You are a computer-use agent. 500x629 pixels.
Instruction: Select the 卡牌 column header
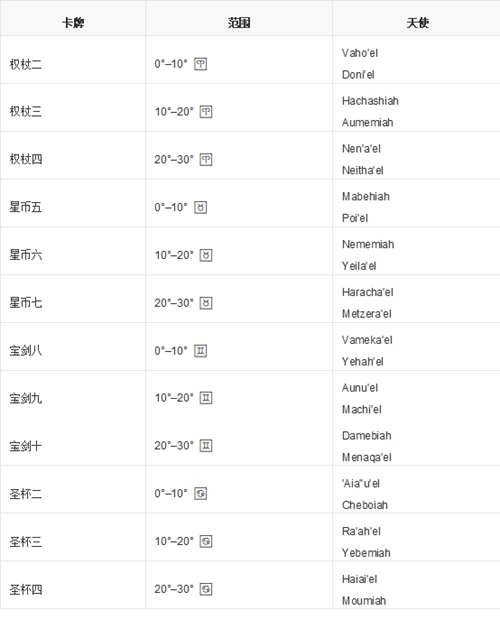[73, 23]
